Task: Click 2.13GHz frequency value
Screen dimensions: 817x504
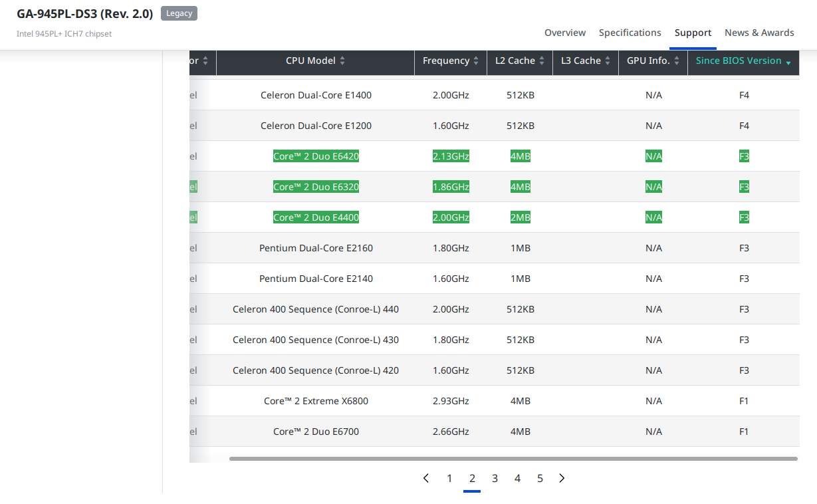Action: [451, 156]
